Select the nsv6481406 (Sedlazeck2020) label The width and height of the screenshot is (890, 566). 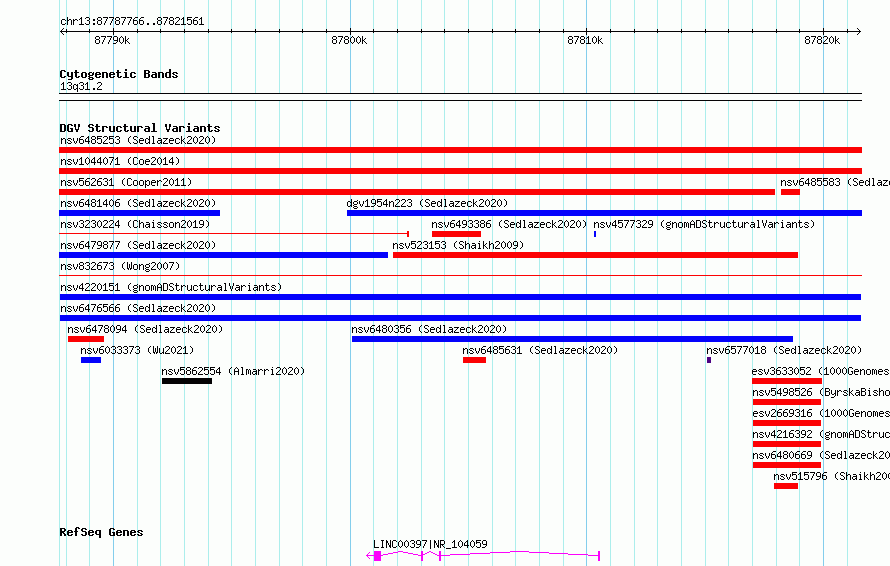[138, 203]
